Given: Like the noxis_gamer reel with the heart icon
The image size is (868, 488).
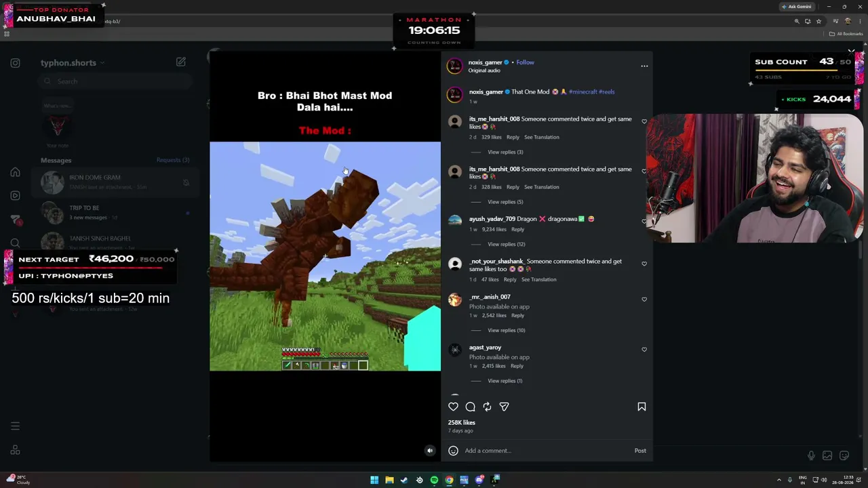Looking at the screenshot, I should [x=453, y=407].
